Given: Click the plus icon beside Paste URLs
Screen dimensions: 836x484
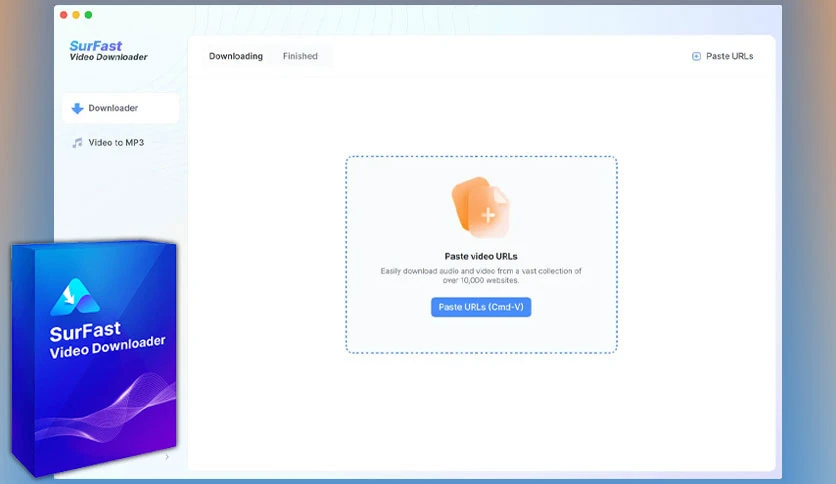Looking at the screenshot, I should point(696,57).
